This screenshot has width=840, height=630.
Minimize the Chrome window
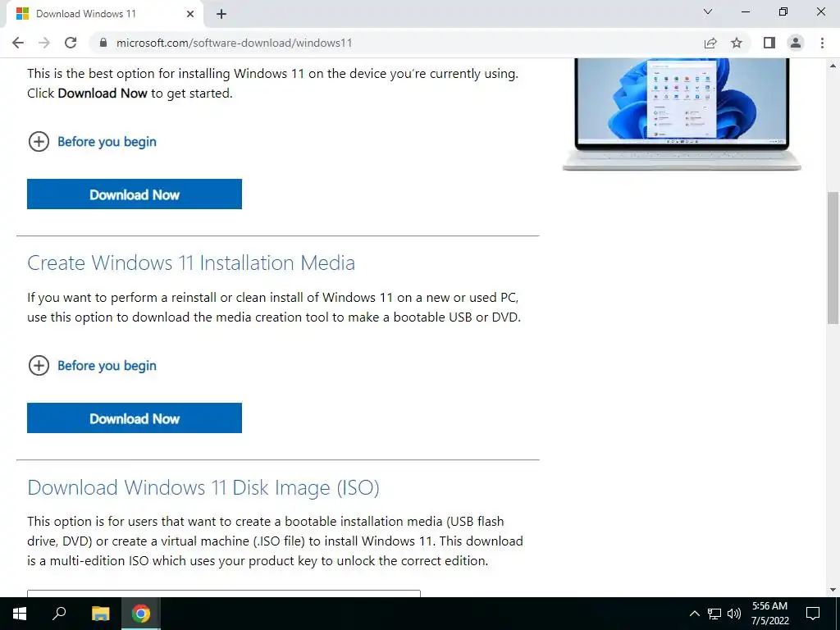pos(745,11)
